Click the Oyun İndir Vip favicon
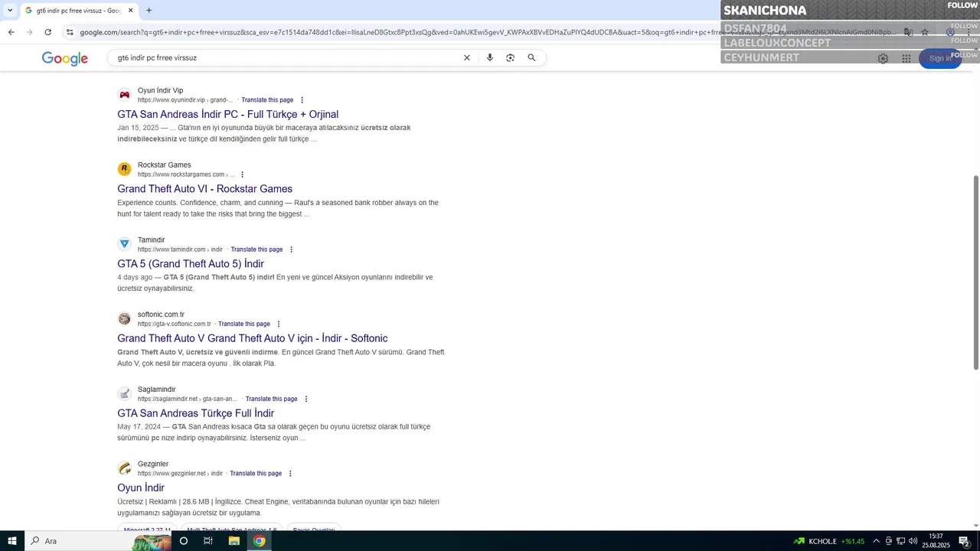The image size is (980, 551). (x=124, y=95)
